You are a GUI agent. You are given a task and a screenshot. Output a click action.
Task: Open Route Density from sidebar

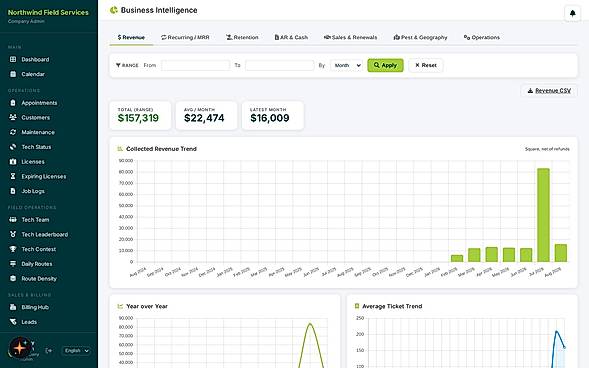click(x=39, y=278)
